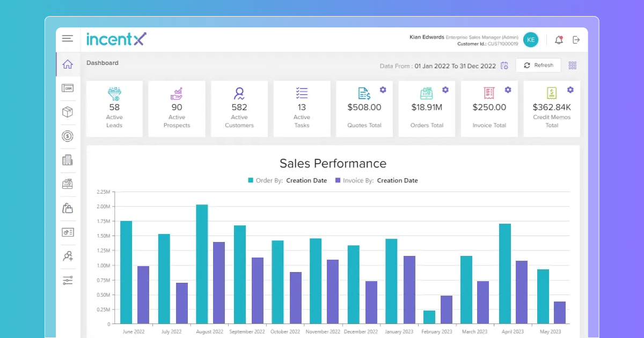Click the logout icon in the header
644x338 pixels.
[576, 39]
